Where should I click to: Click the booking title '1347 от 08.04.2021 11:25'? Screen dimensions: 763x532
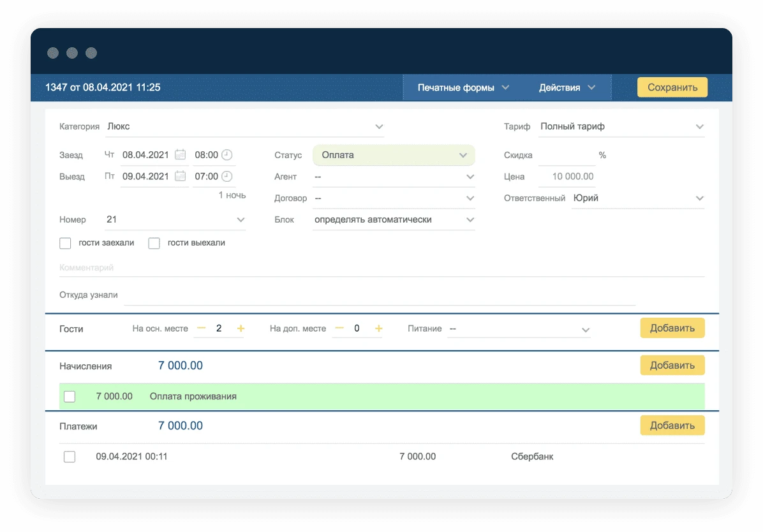click(103, 87)
